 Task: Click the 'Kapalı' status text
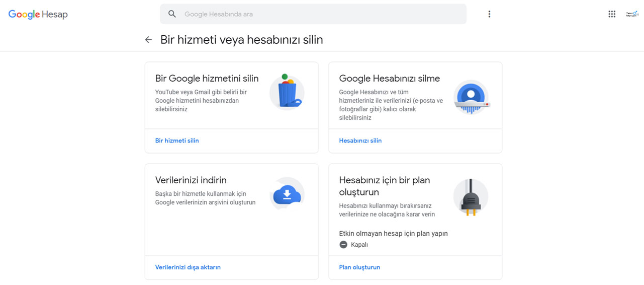(359, 245)
